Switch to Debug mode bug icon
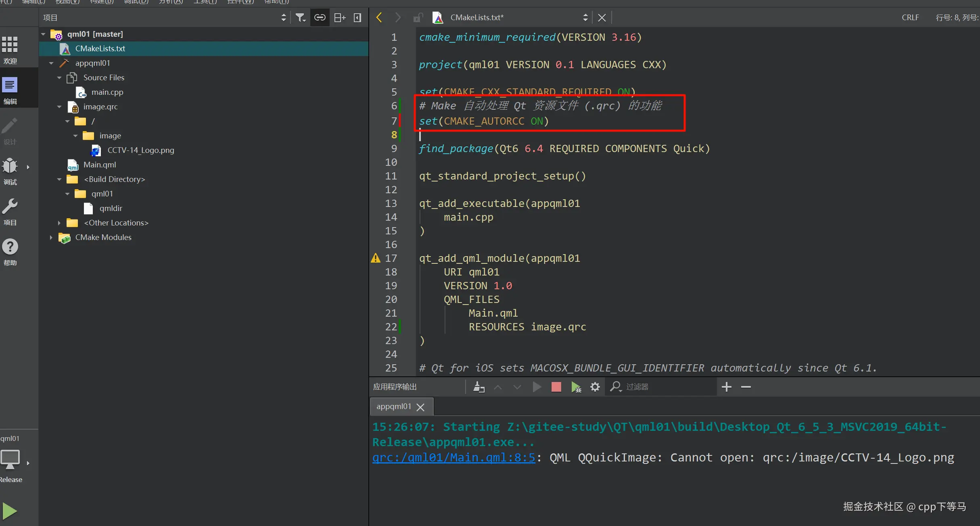Image resolution: width=980 pixels, height=526 pixels. (x=10, y=166)
